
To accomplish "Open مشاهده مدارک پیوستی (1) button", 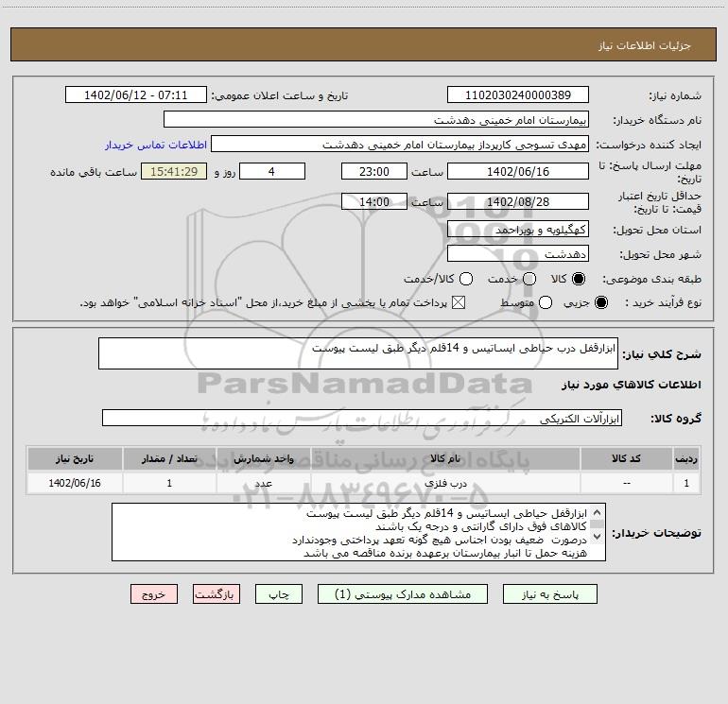I will click(x=403, y=594).
